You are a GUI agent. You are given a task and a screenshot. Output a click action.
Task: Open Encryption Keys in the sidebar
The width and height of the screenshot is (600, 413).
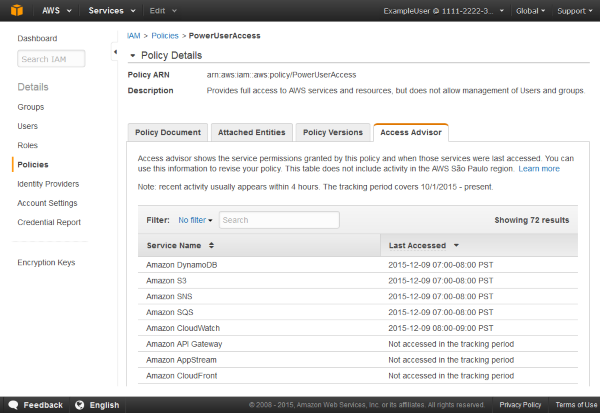(46, 262)
